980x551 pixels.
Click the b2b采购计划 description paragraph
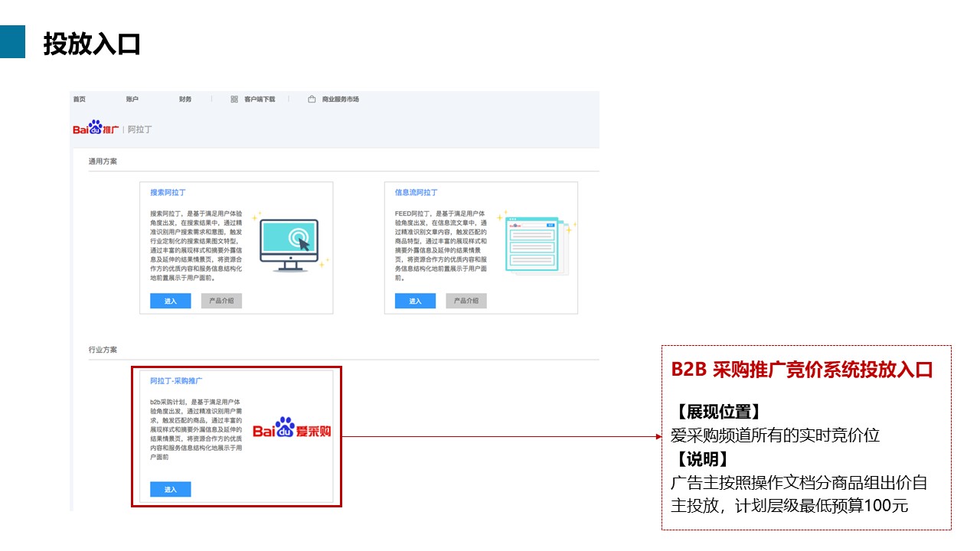click(197, 429)
